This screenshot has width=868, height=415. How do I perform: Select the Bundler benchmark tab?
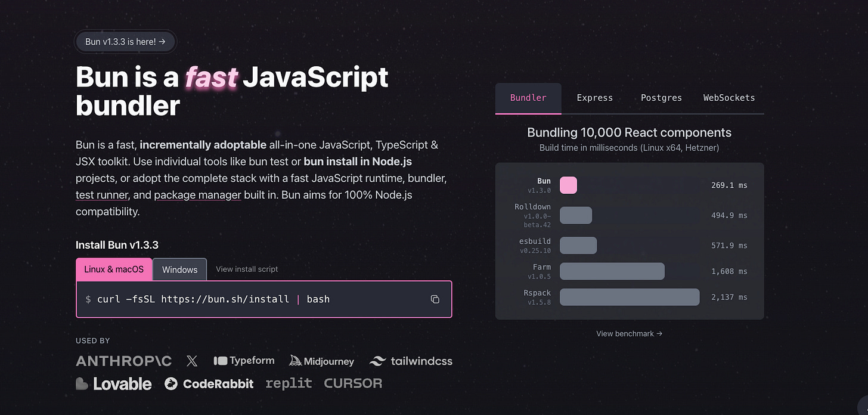click(528, 98)
